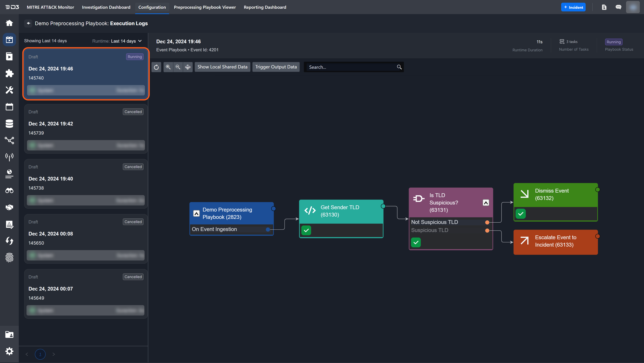Click the binoculars icon in sidebar

9,191
